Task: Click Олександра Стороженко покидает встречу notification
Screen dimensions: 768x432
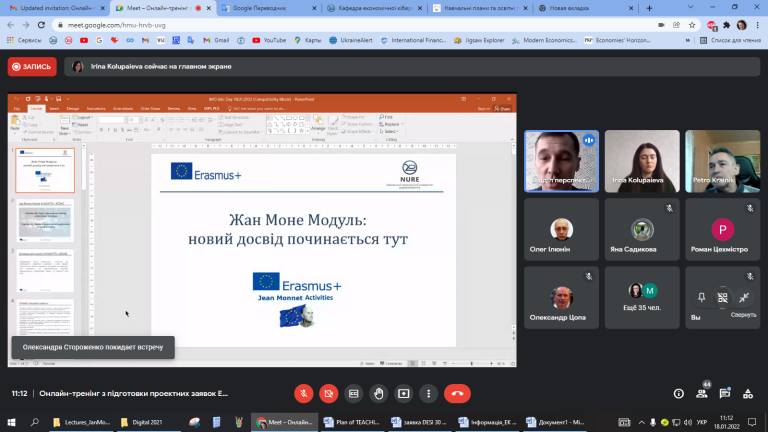Action: 93,347
